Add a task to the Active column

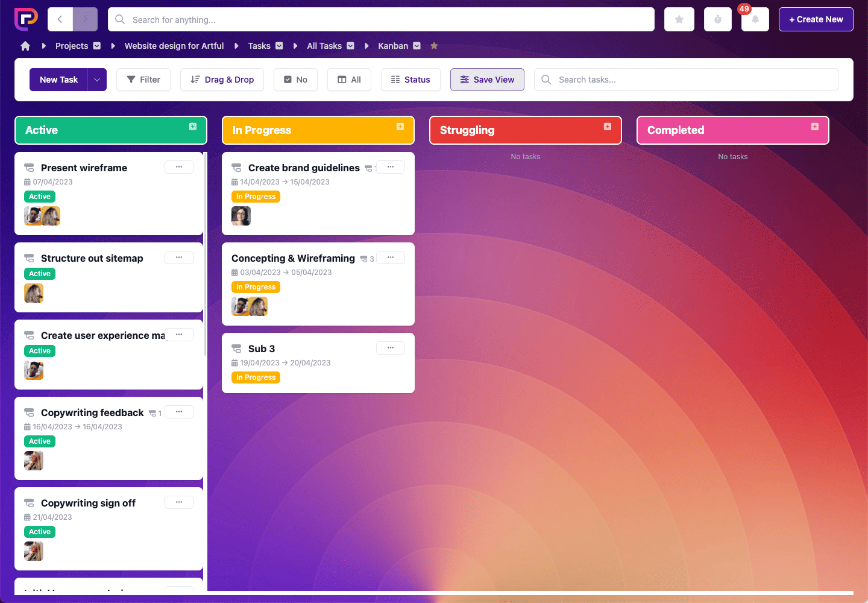tap(193, 127)
